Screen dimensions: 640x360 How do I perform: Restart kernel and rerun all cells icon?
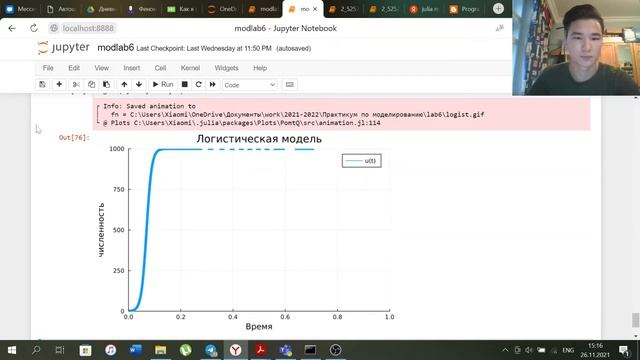pos(213,84)
